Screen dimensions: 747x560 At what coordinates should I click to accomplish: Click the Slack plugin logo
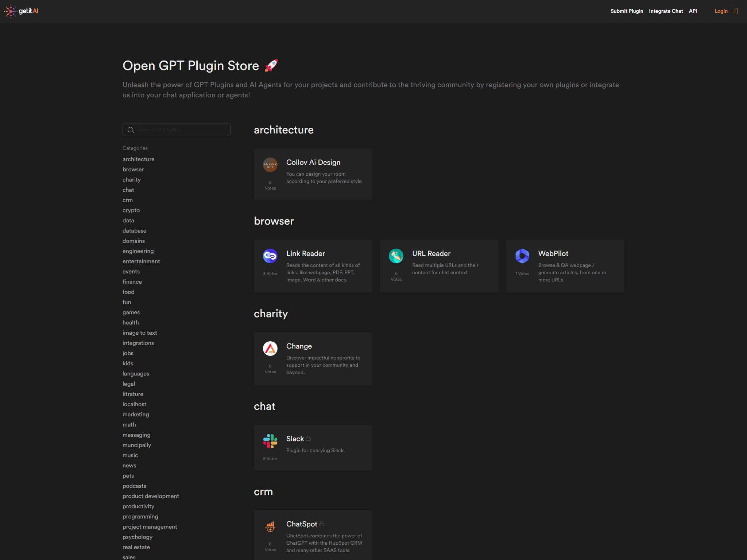tap(270, 441)
